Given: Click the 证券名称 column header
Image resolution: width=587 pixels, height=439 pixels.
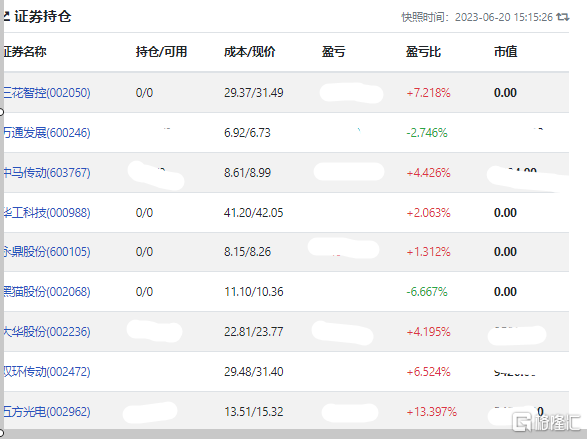Looking at the screenshot, I should [25, 51].
